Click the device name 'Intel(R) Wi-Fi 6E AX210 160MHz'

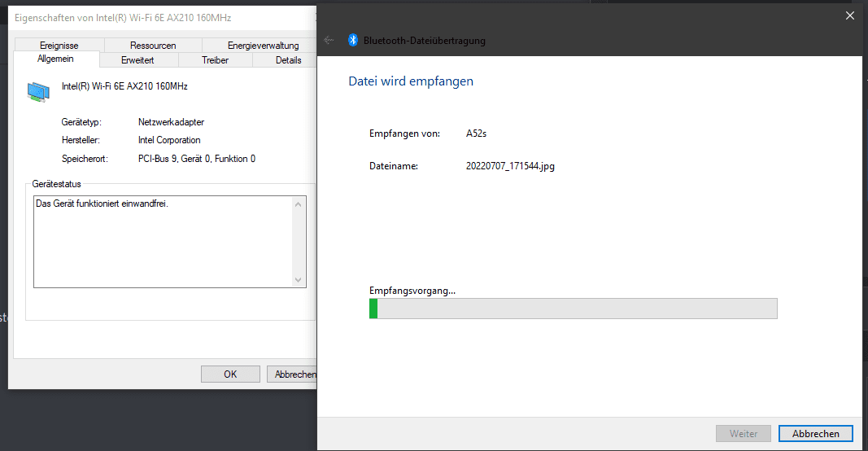click(x=124, y=86)
